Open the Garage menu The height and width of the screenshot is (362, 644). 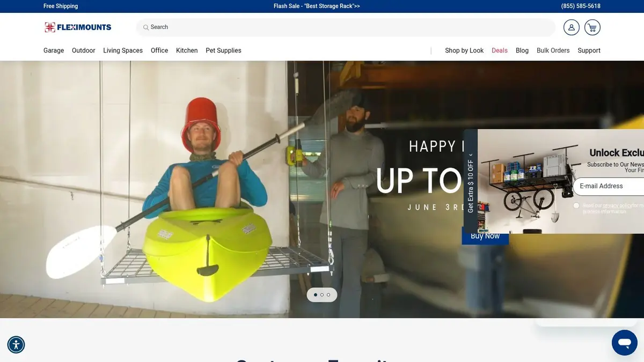tap(54, 50)
